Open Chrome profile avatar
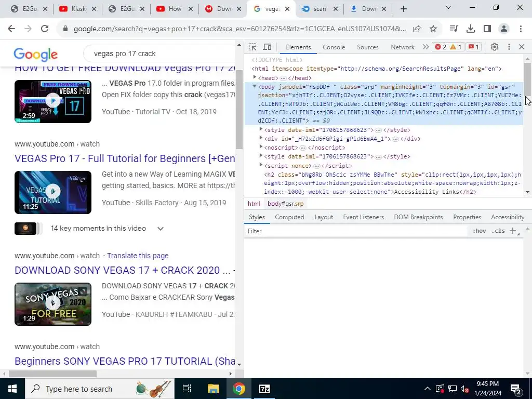 coord(504,29)
